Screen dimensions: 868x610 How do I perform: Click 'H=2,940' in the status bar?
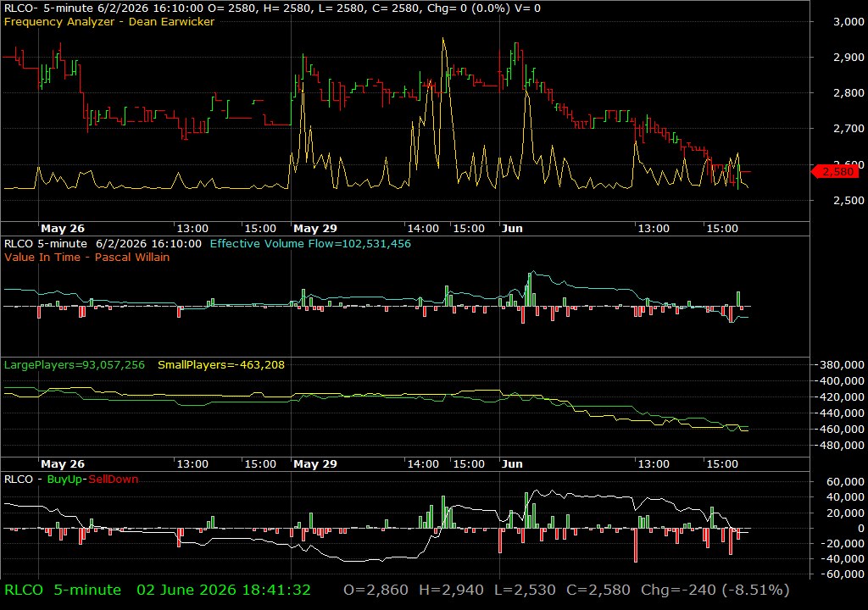pos(451,590)
